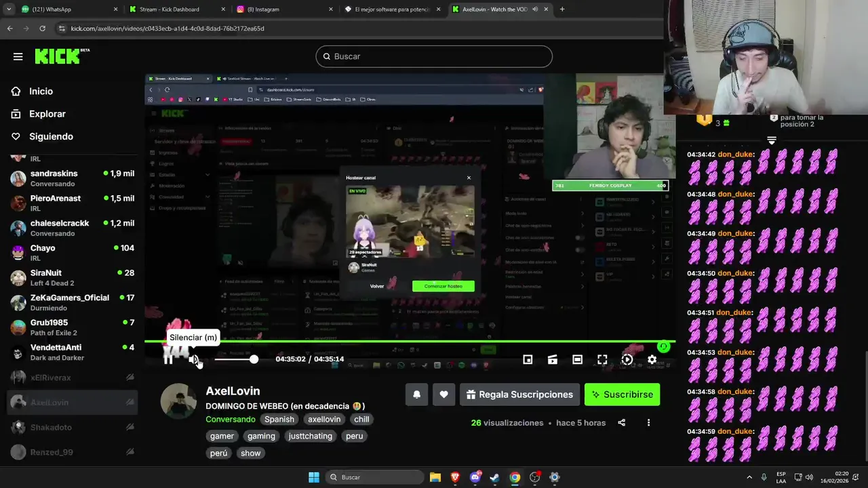
Task: Click the green Suscribirse button
Action: 622,394
